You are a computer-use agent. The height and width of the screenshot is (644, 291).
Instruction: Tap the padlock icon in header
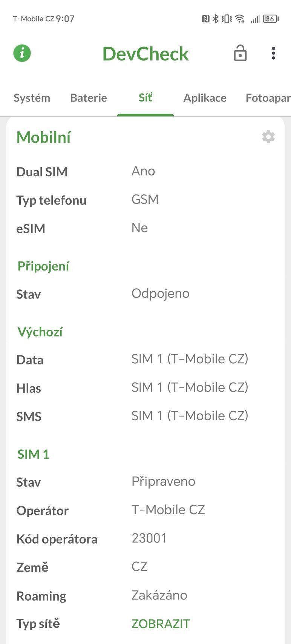click(240, 53)
